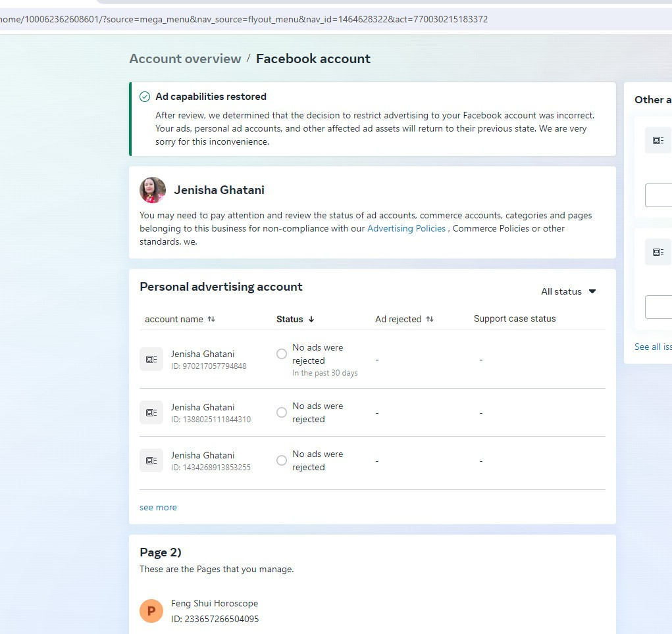This screenshot has width=672, height=634.
Task: Click the orange P page icon for Feng Shui Horoscope
Action: pos(151,611)
